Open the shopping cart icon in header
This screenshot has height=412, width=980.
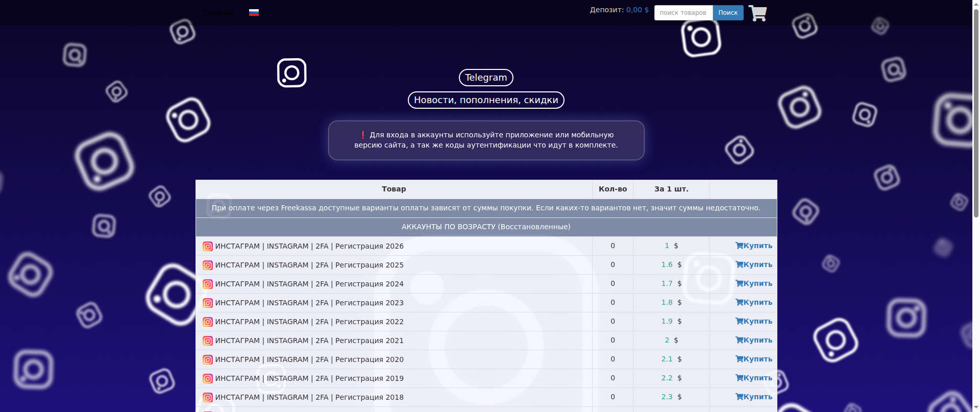(x=757, y=13)
